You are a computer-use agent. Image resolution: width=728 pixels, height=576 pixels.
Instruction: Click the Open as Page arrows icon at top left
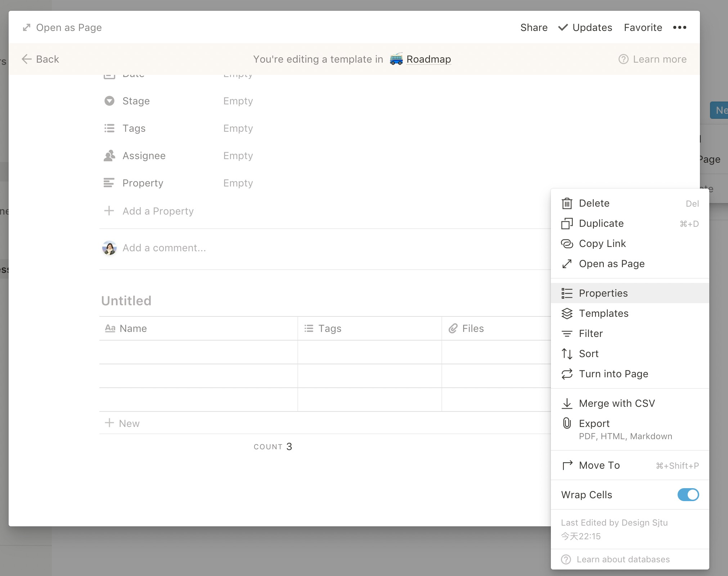pyautogui.click(x=27, y=28)
